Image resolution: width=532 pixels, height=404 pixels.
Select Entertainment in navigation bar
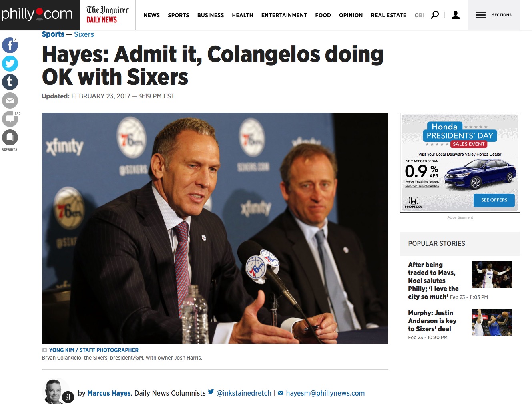[x=284, y=15]
